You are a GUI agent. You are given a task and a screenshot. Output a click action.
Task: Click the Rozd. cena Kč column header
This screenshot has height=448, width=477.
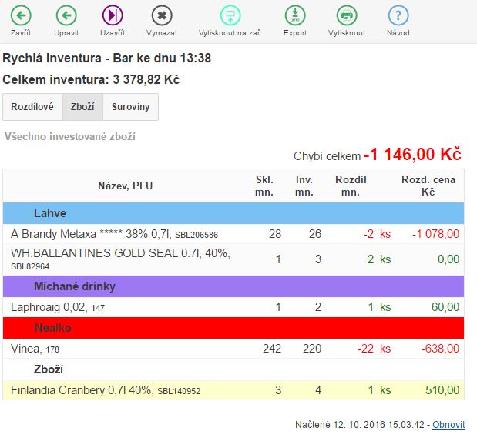(x=428, y=186)
